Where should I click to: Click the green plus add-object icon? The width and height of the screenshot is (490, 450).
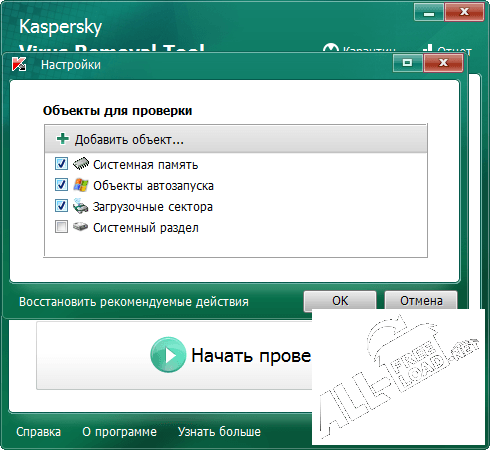pyautogui.click(x=63, y=139)
